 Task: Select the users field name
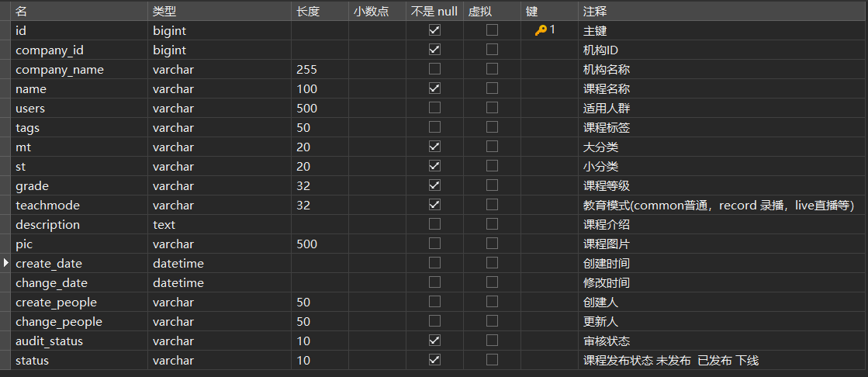[30, 109]
